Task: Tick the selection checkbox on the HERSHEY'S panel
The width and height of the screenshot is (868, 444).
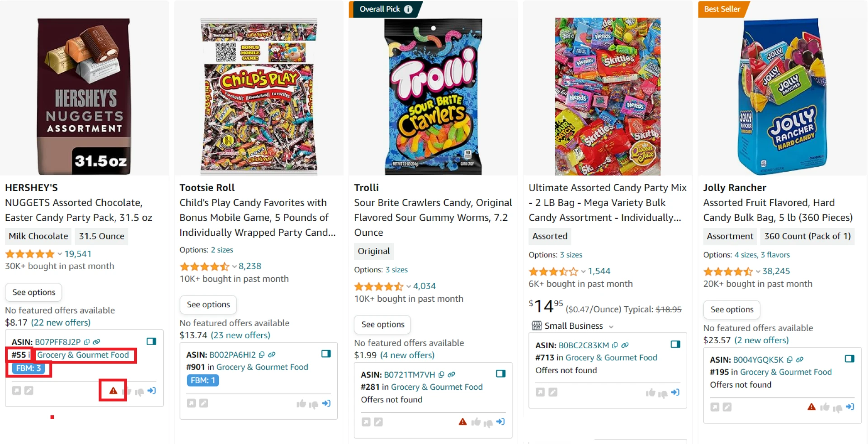Action: [152, 342]
